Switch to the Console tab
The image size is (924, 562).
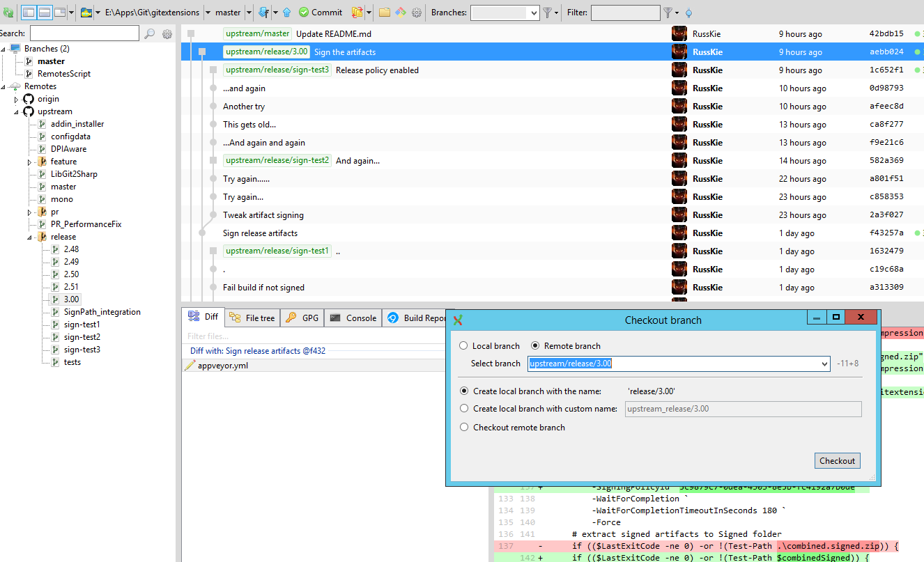pyautogui.click(x=353, y=318)
